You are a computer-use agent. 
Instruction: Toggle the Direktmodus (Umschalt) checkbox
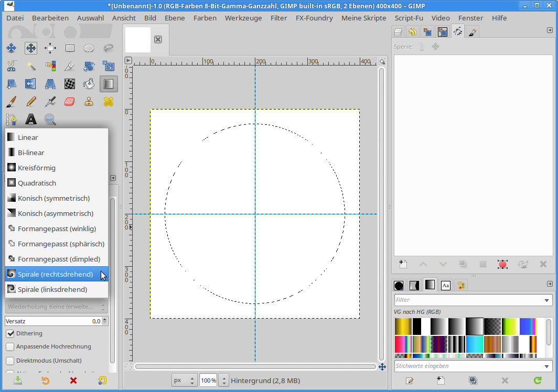click(10, 361)
